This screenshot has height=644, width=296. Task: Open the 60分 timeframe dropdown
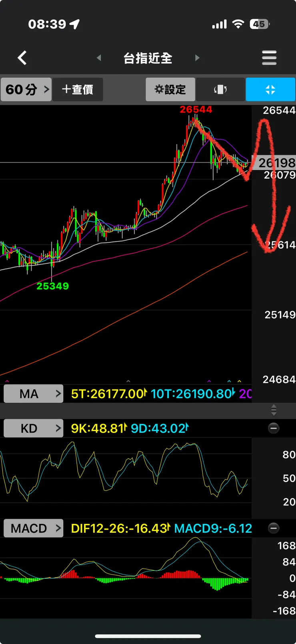click(26, 90)
